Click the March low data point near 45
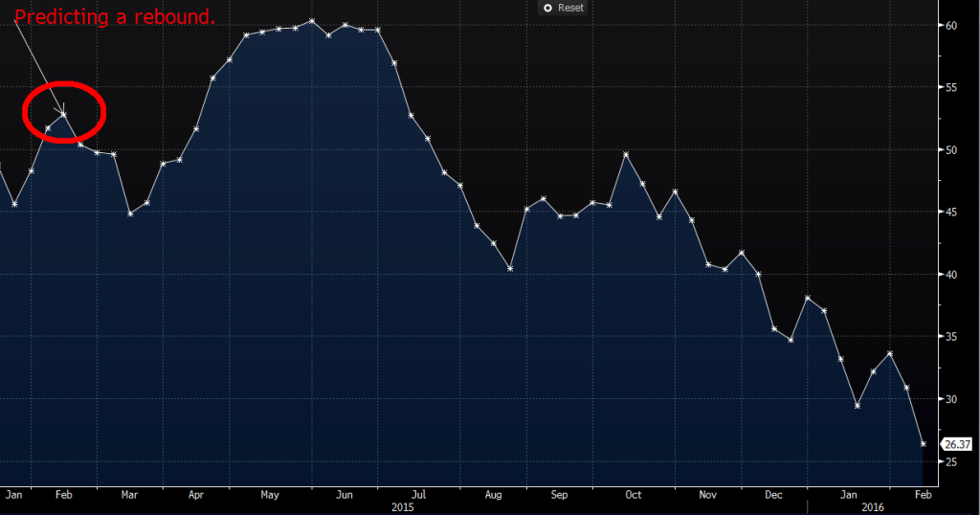This screenshot has height=515, width=980. 130,213
